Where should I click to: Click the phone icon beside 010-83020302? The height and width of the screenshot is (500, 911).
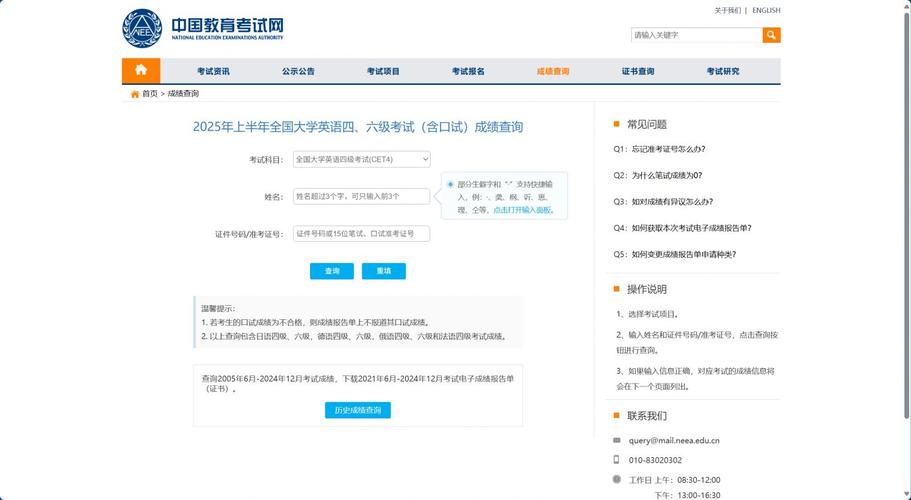[616, 460]
